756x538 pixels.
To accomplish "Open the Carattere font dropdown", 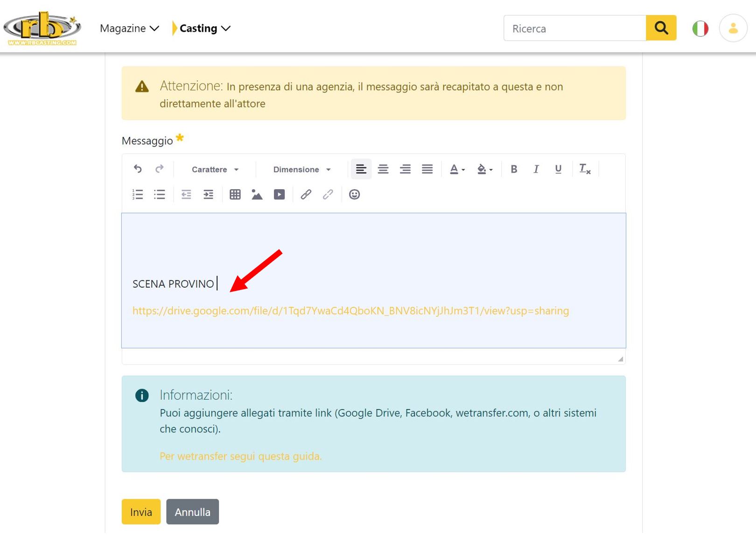I will click(x=215, y=170).
